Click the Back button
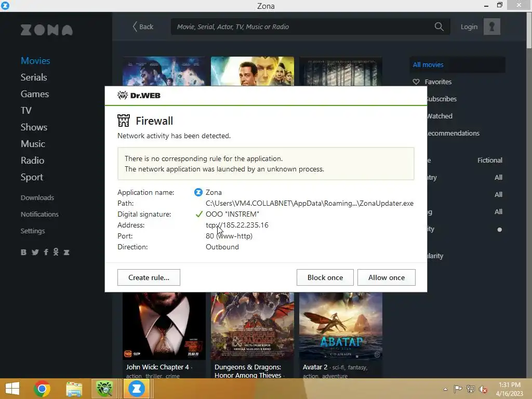The height and width of the screenshot is (399, 532). click(143, 27)
